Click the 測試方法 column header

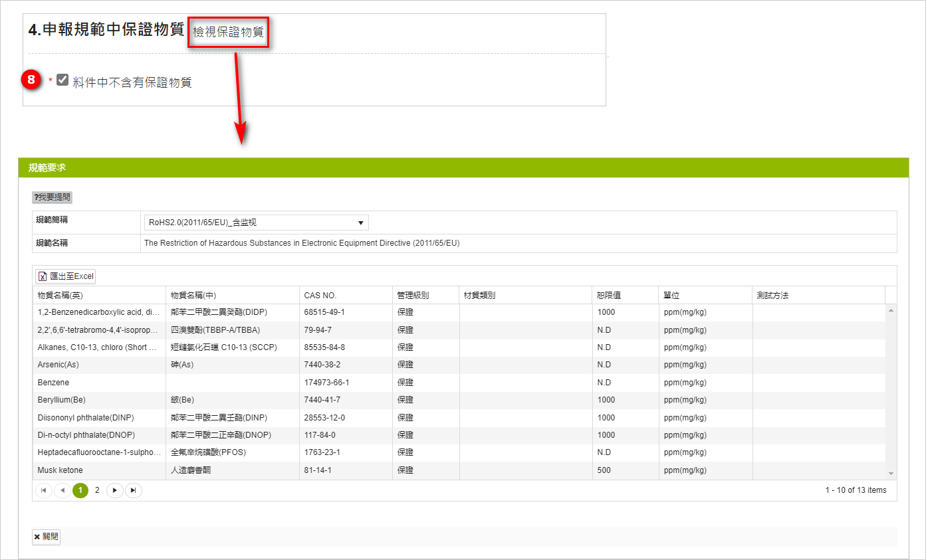[x=819, y=296]
